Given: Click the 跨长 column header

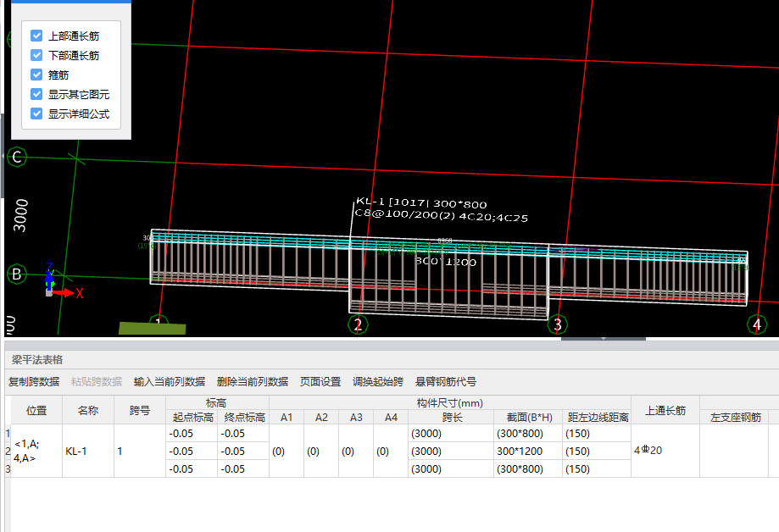Looking at the screenshot, I should click(451, 418).
